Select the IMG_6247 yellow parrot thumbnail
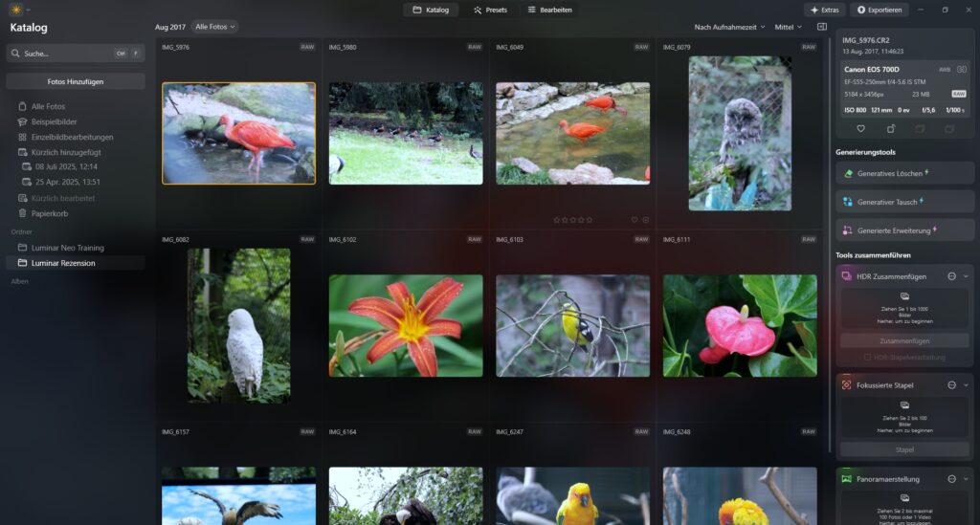 [572, 495]
